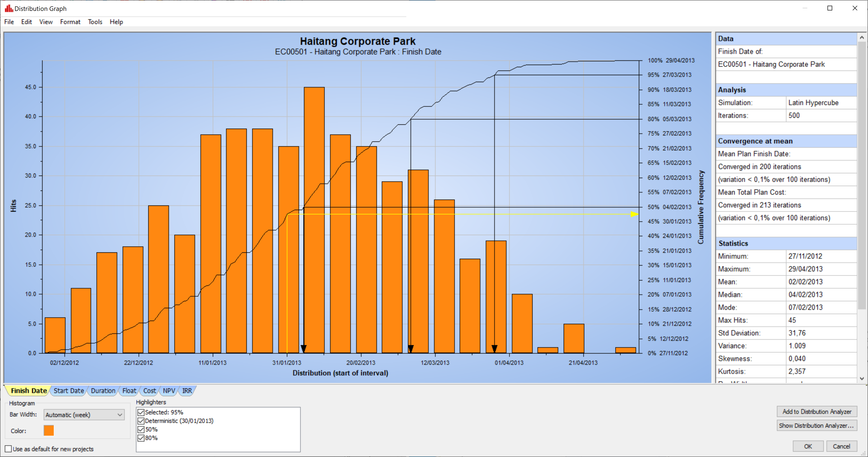Click the 50% highlighter arrowhead at the chart bottom
Image resolution: width=868 pixels, height=457 pixels.
tap(304, 348)
